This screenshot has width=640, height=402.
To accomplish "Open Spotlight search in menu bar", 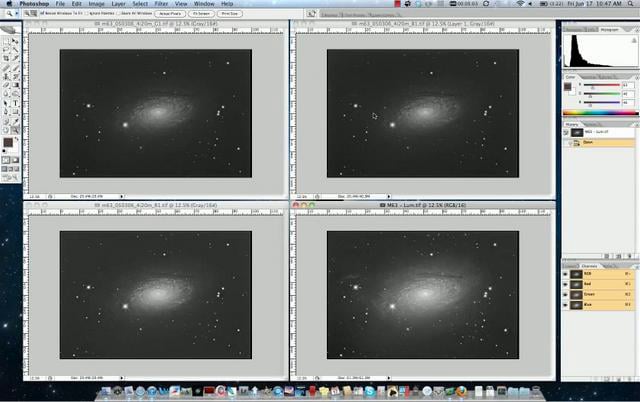I will pos(631,4).
